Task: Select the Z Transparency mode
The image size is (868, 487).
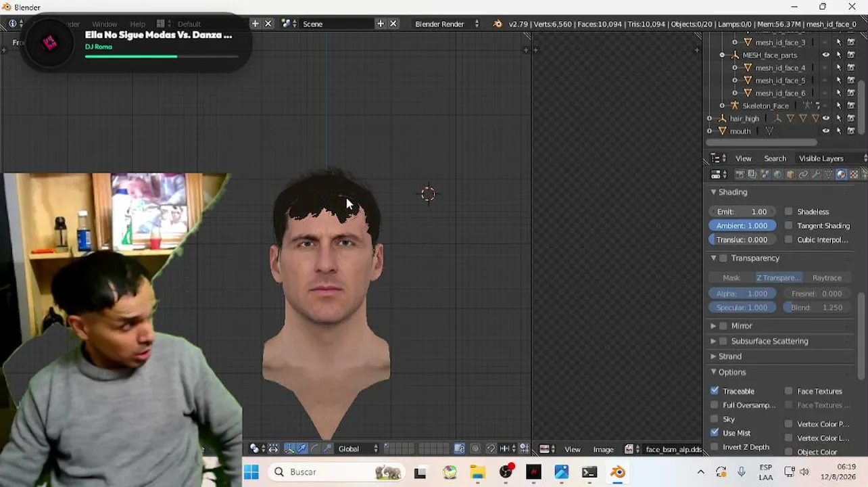Action: (778, 277)
